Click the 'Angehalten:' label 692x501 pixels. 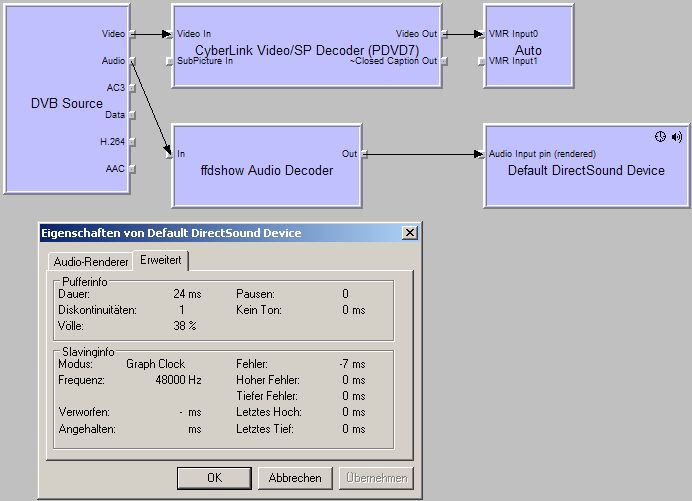[x=87, y=429]
